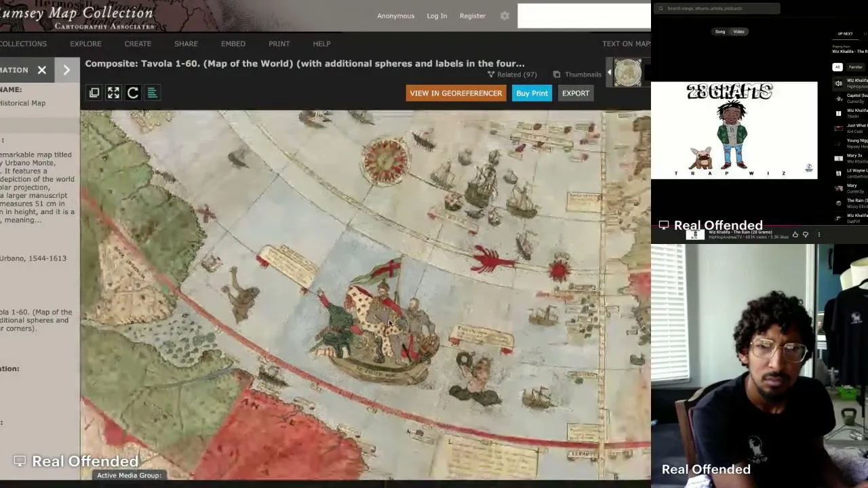868x488 pixels.
Task: Play The Rain by Missy Elliott in queue
Action: (x=850, y=203)
